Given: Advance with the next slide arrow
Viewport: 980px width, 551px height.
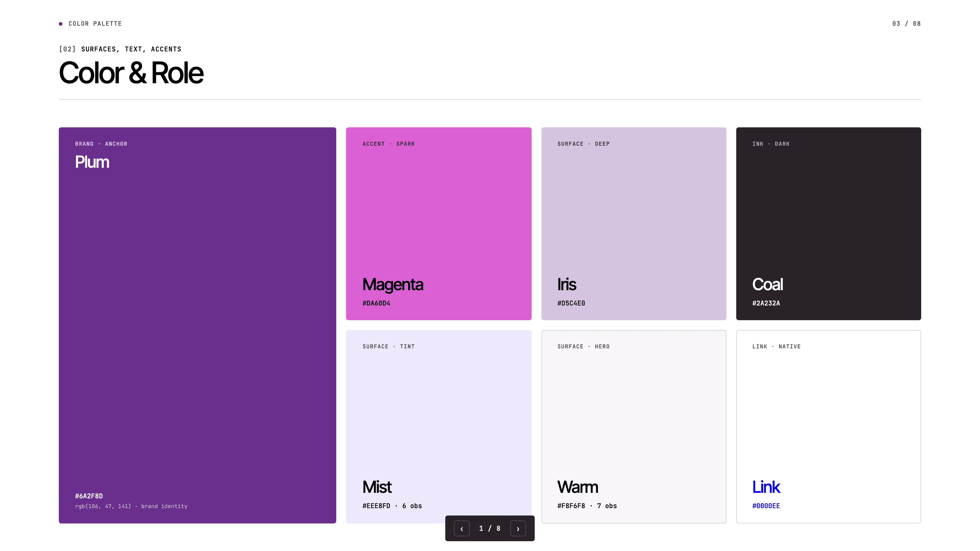Looking at the screenshot, I should 518,529.
